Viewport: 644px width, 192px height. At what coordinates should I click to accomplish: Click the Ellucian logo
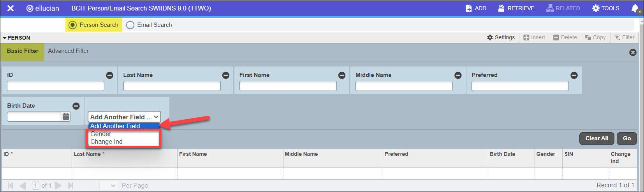pos(43,8)
